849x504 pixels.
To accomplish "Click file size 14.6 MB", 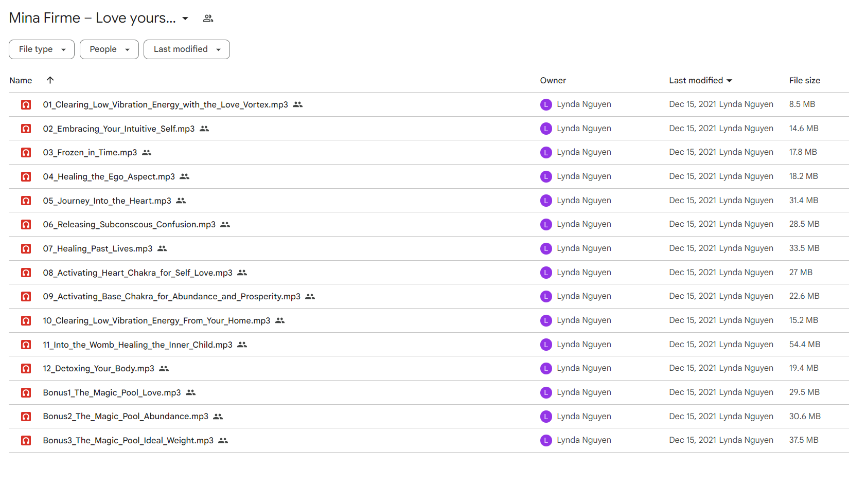I will coord(804,128).
